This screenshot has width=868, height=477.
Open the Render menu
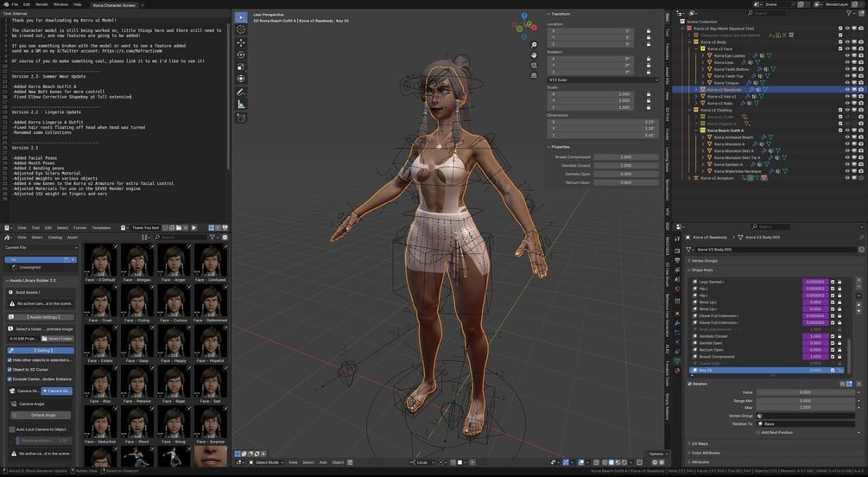pyautogui.click(x=42, y=4)
